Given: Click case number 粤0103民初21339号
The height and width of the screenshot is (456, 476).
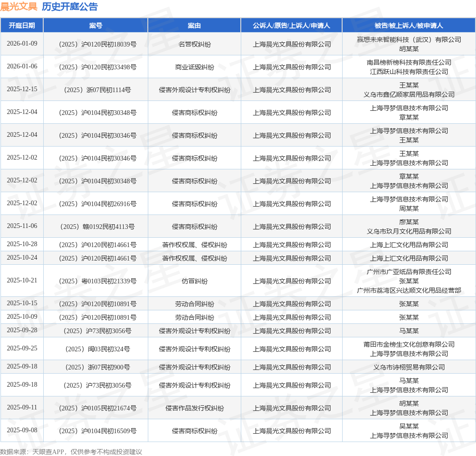Looking at the screenshot, I should [98, 281].
